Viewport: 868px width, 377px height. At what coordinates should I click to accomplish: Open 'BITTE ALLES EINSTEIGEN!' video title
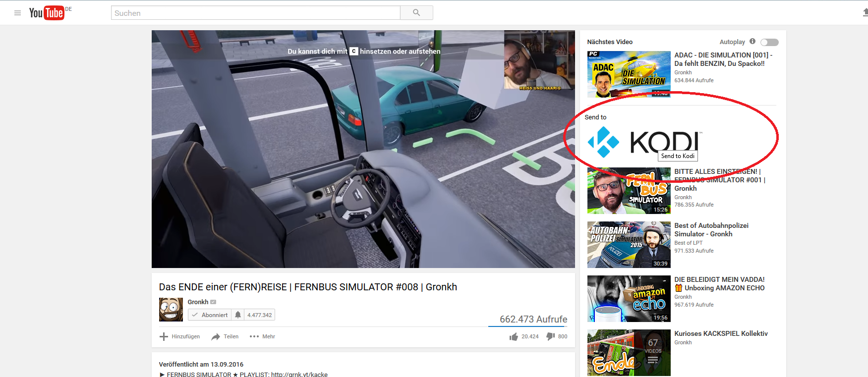pos(720,180)
